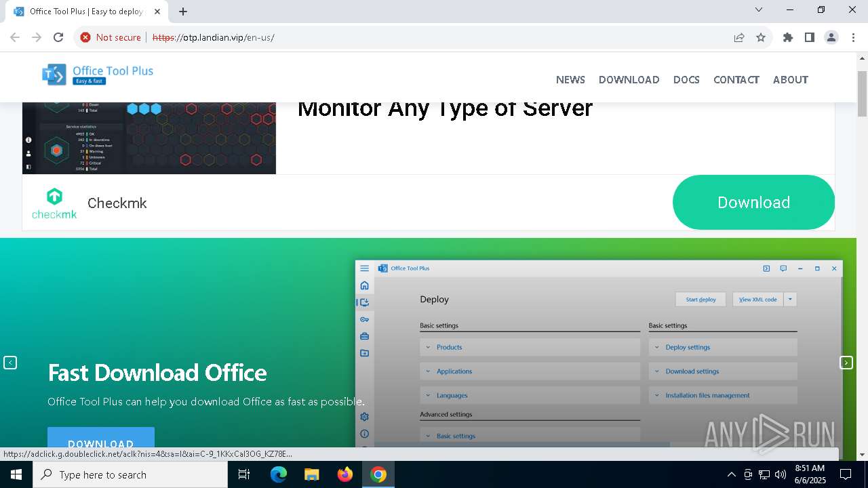Viewport: 868px width, 488px height.
Task: Launch Firefox from the taskbar
Action: pos(345,474)
